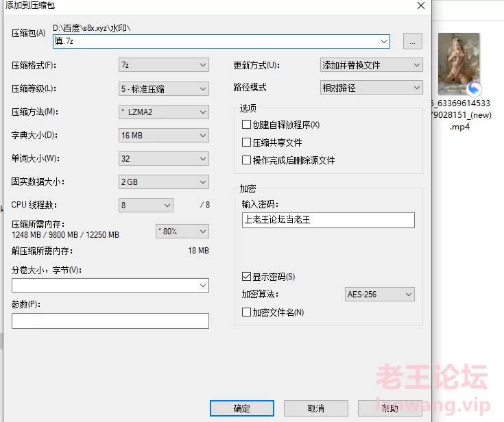Viewport: 504px width, 422px height.
Task: Open the 路径模式 dropdown showing 相对路径
Action: coord(371,88)
